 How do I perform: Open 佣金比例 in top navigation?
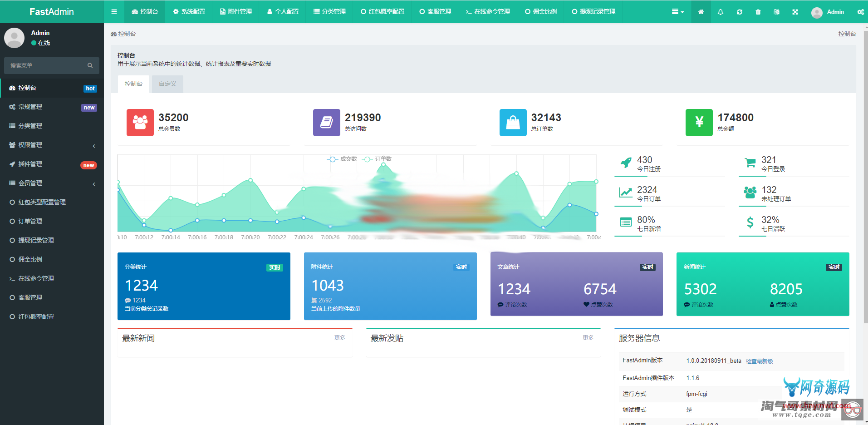pyautogui.click(x=541, y=12)
